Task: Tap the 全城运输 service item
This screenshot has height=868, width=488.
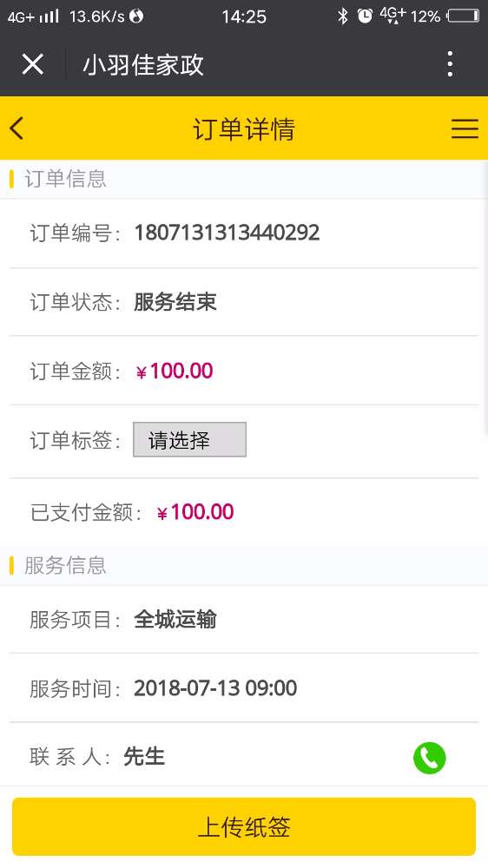Action: (x=175, y=620)
